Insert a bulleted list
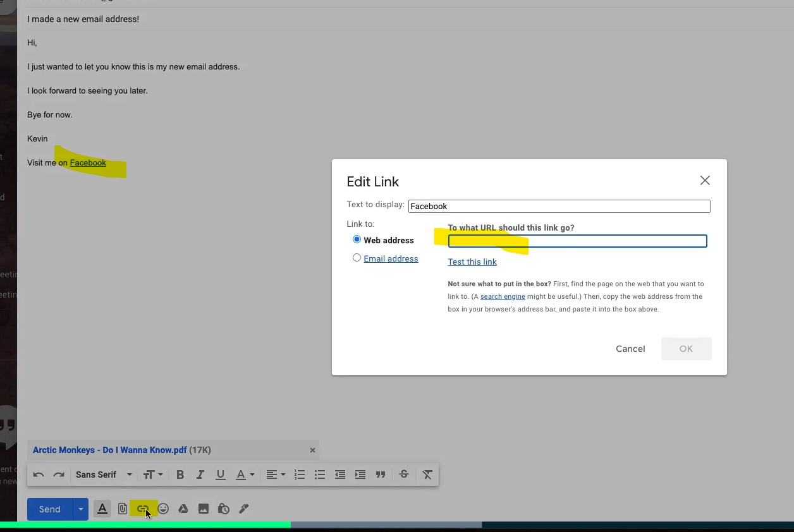The height and width of the screenshot is (532, 794). pyautogui.click(x=320, y=475)
